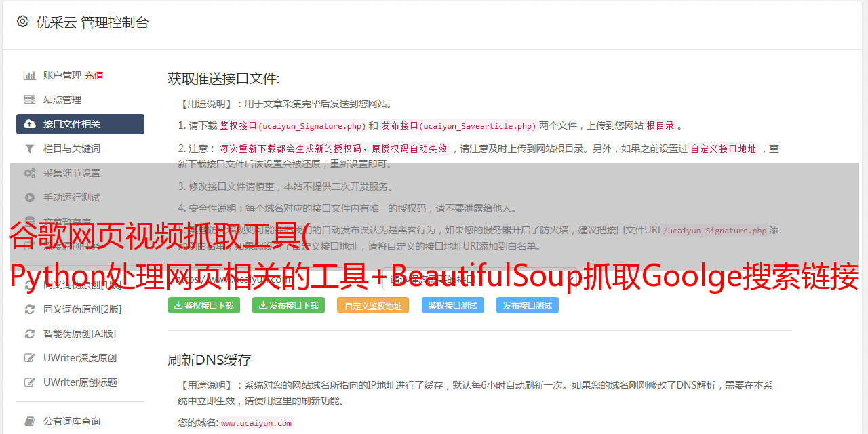The height and width of the screenshot is (434, 868).
Task: Click the orange 自定义鉴权地址 button
Action: 373,305
